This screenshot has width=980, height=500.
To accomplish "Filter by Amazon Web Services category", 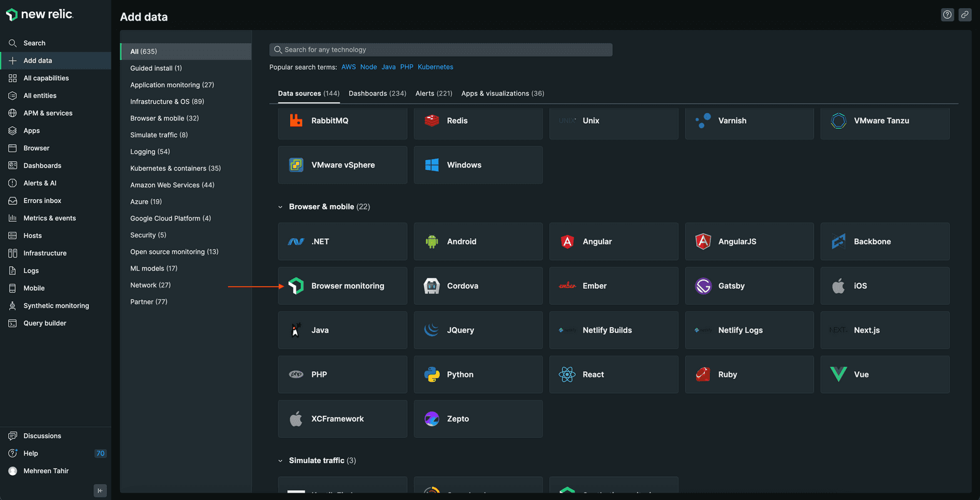I will point(172,185).
